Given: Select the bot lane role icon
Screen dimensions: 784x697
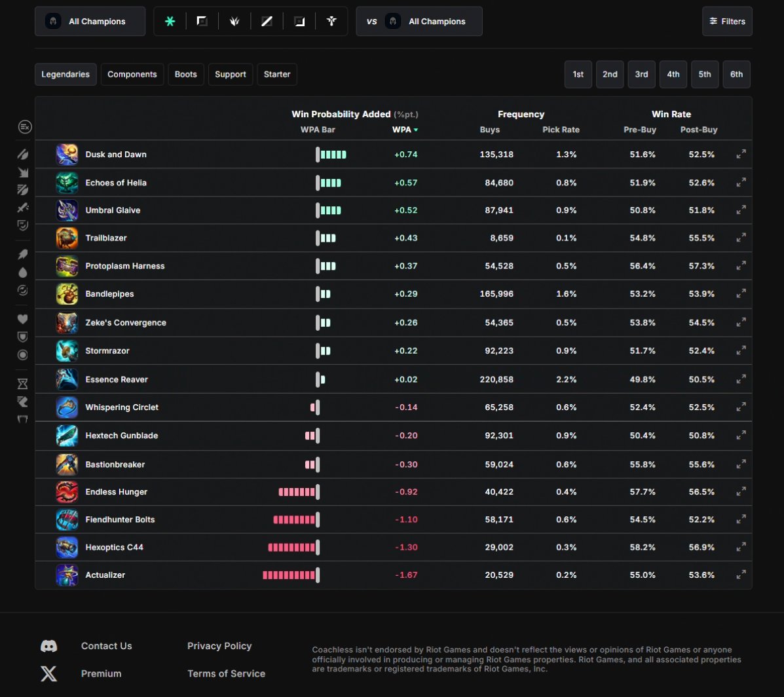Looking at the screenshot, I should (x=299, y=21).
